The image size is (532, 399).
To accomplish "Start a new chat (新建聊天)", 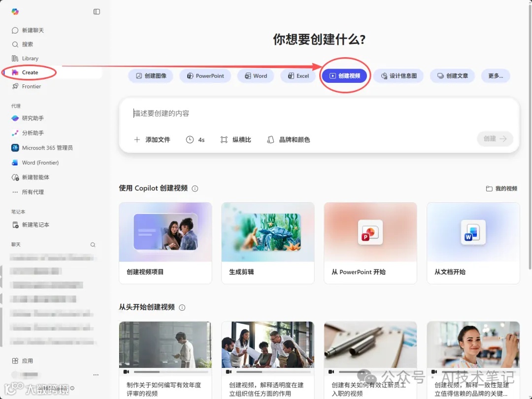I will (28, 30).
